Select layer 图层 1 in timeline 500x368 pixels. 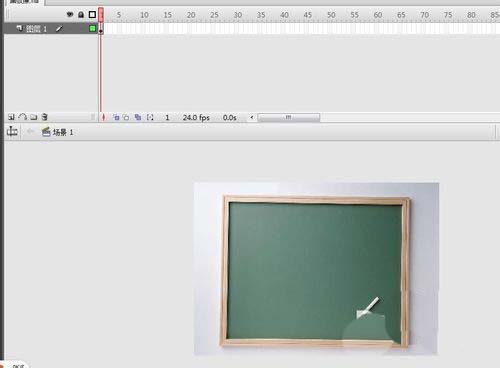coord(50,29)
